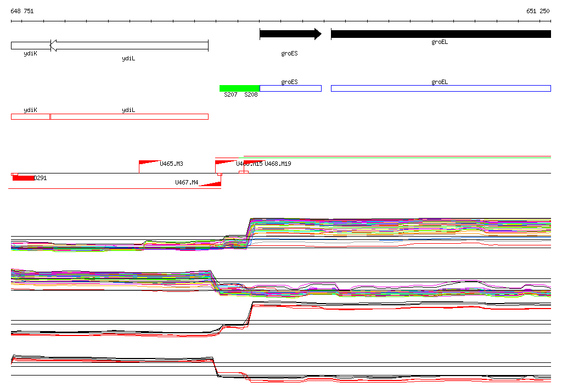Click the groES label under black arrow
This screenshot has width=562, height=392.
point(289,53)
